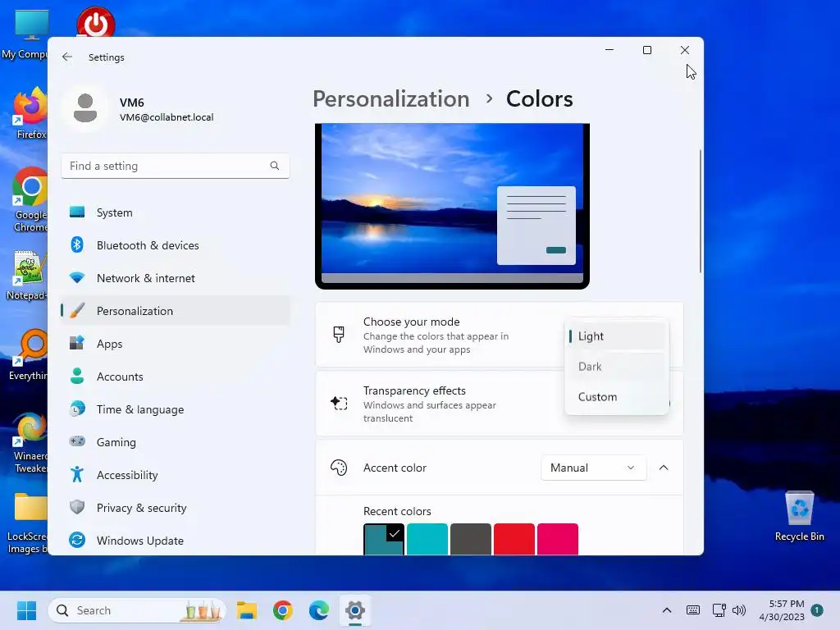This screenshot has height=630, width=840.
Task: Show hidden tray icons chevron
Action: [666, 610]
